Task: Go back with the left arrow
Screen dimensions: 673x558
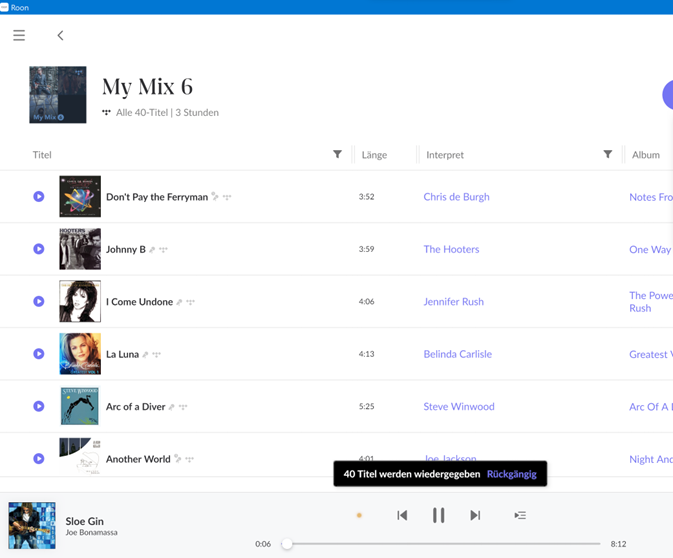Action: tap(61, 35)
